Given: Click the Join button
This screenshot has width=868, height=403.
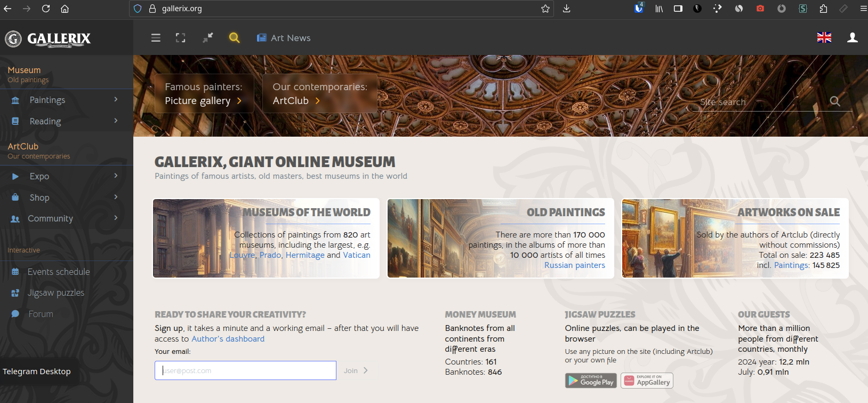Looking at the screenshot, I should click(x=355, y=370).
